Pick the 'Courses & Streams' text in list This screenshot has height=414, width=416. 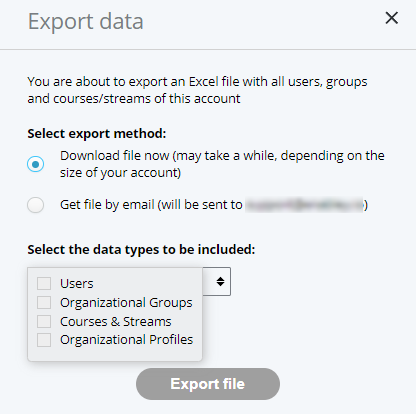pos(116,321)
